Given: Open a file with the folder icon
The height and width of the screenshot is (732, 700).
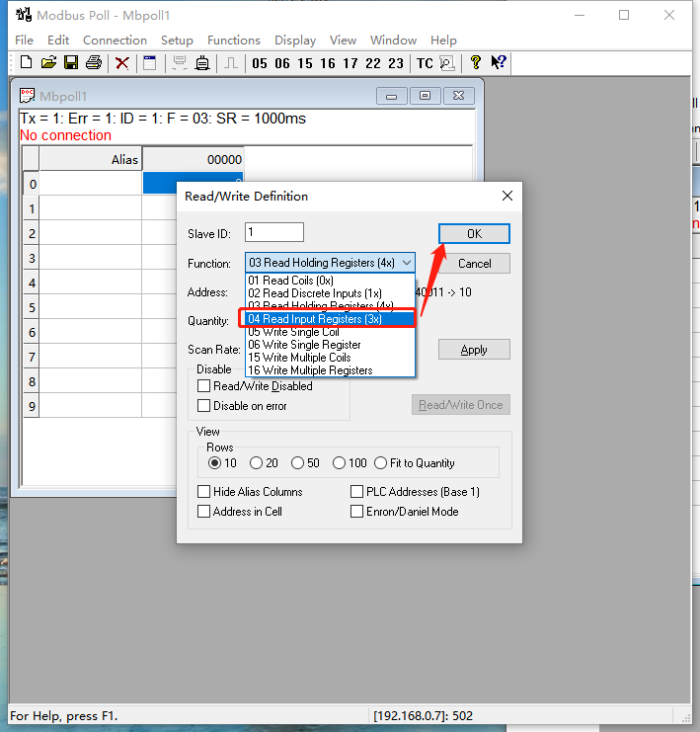Looking at the screenshot, I should pyautogui.click(x=48, y=63).
